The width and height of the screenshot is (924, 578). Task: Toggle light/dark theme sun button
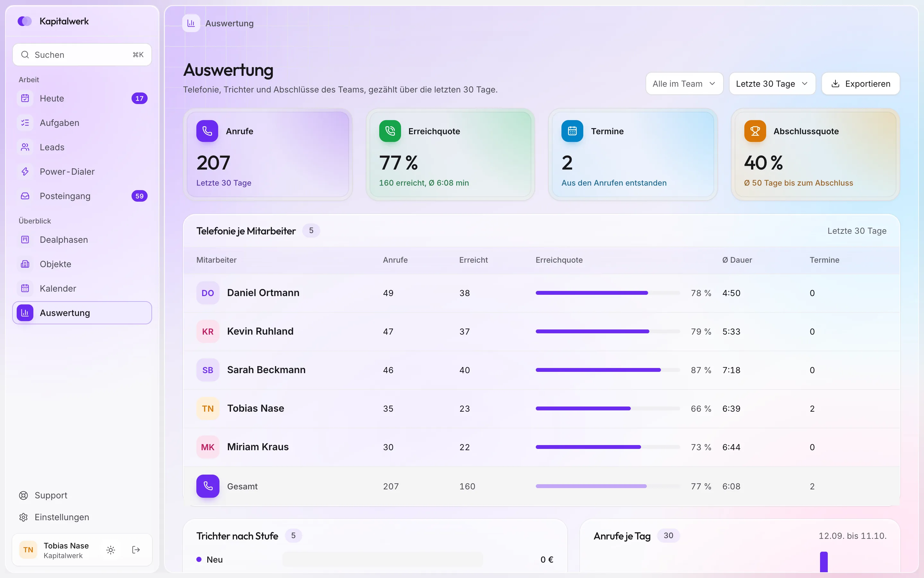(111, 550)
